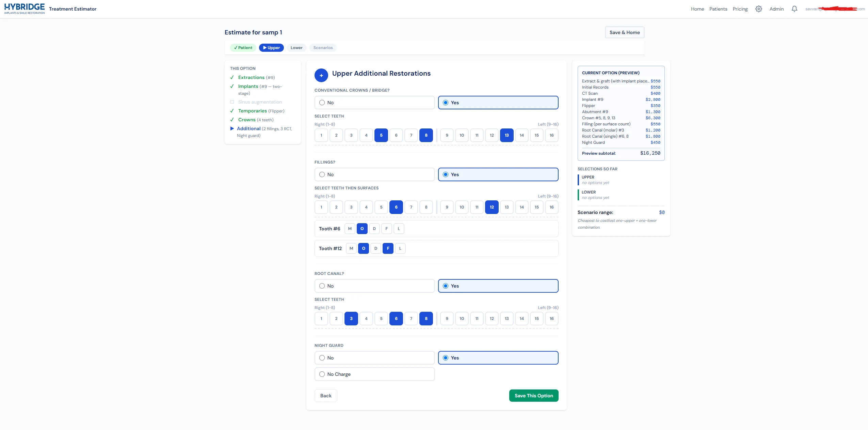Click the user email in header
This screenshot has height=430, width=868.
(835, 9)
